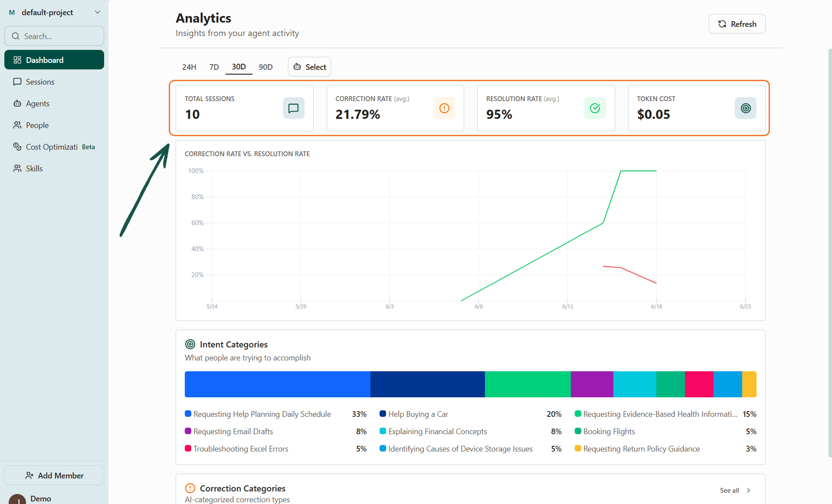This screenshot has height=504, width=832.
Task: Switch to the 90D time range
Action: [x=265, y=67]
